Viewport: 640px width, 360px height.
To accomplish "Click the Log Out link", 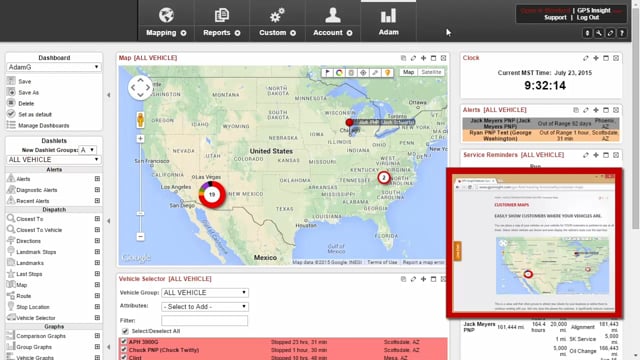I will click(x=588, y=18).
